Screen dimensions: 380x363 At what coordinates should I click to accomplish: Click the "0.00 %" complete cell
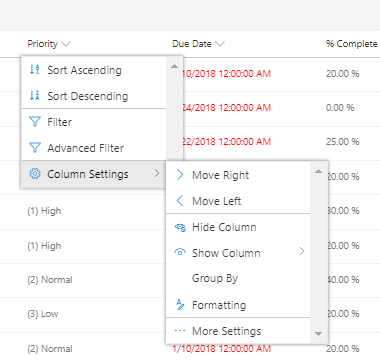coord(340,108)
